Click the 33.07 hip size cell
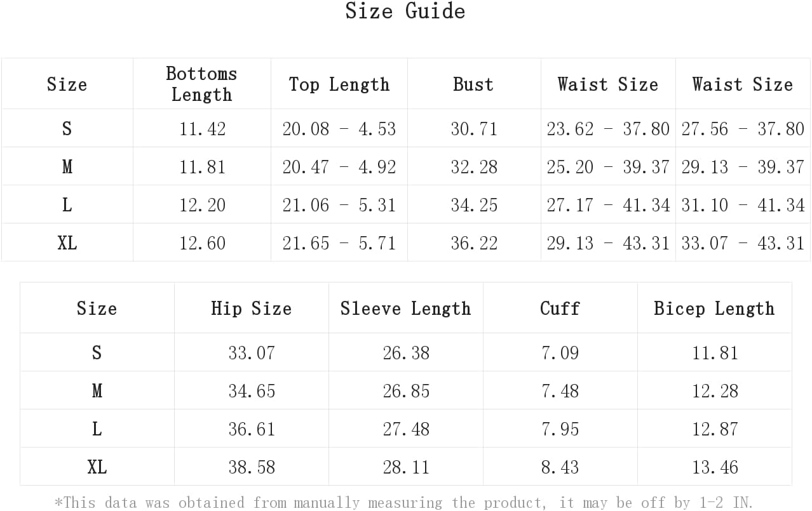The height and width of the screenshot is (511, 812). 252,353
